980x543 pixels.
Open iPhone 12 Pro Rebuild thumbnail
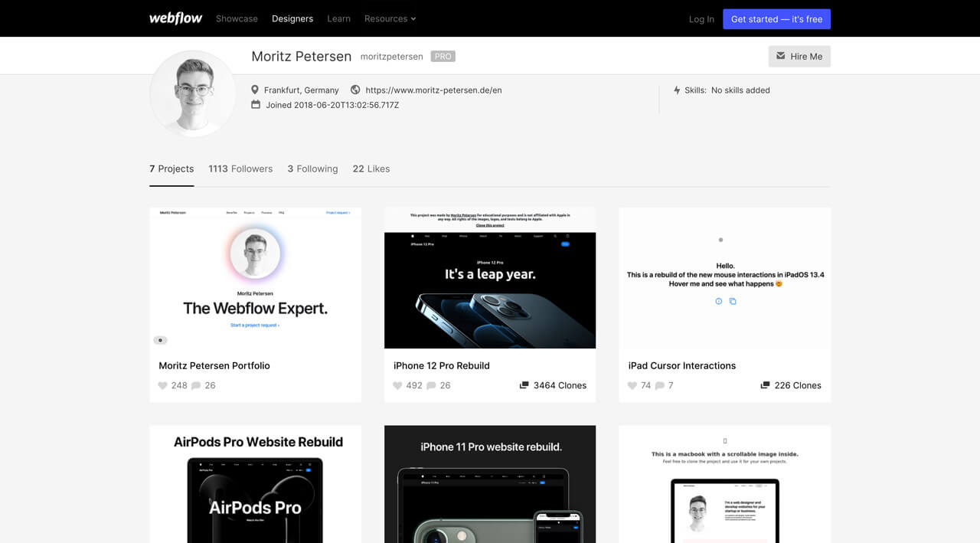click(x=490, y=278)
